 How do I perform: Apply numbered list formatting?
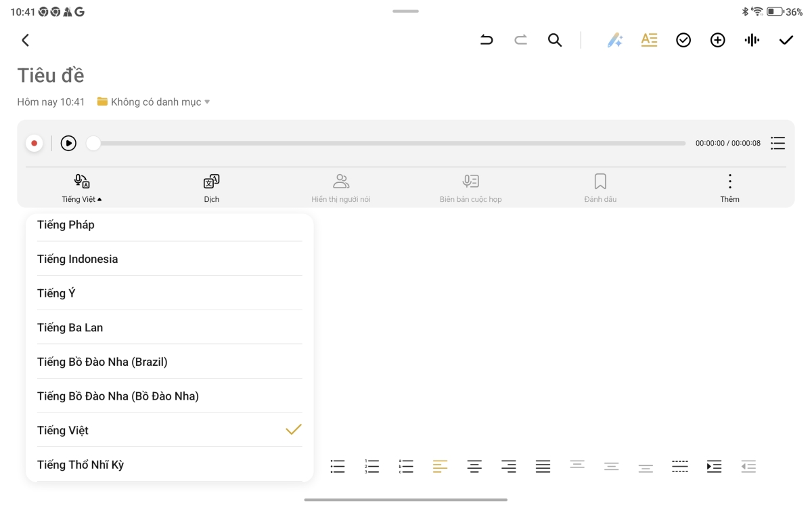point(371,467)
